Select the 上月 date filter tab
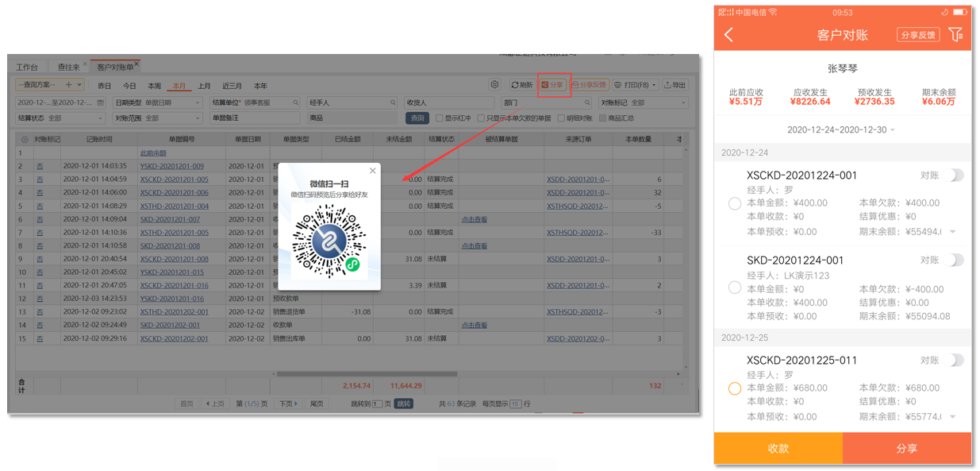Viewport: 980px width, 471px height. click(x=204, y=86)
